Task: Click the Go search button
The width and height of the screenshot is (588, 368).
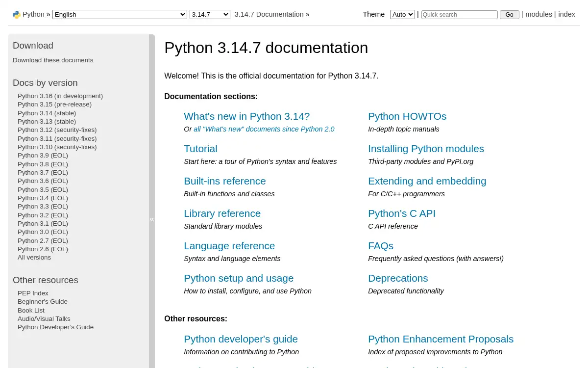Action: click(509, 15)
